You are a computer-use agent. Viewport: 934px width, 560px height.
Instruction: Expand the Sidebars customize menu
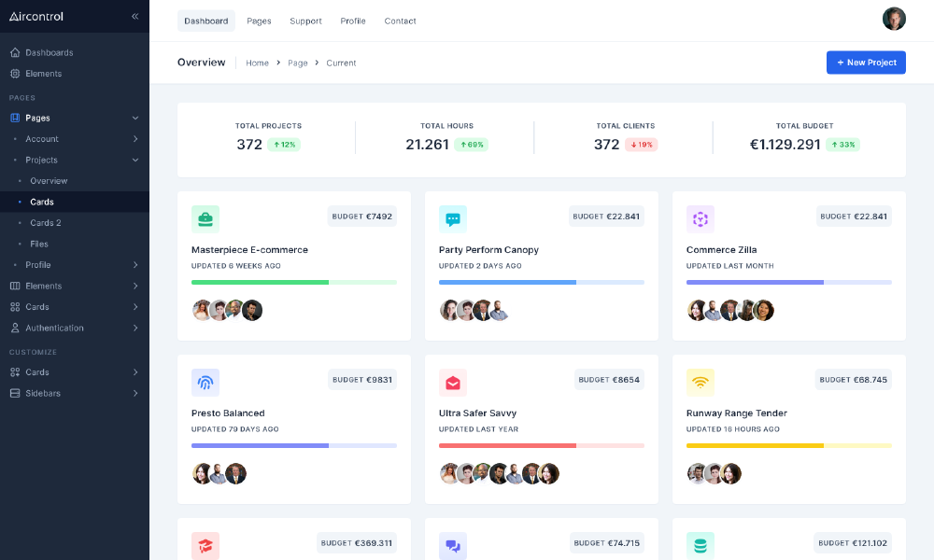134,393
